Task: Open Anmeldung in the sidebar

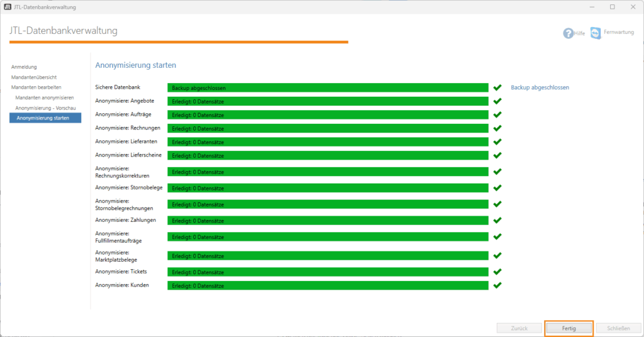Action: click(24, 67)
